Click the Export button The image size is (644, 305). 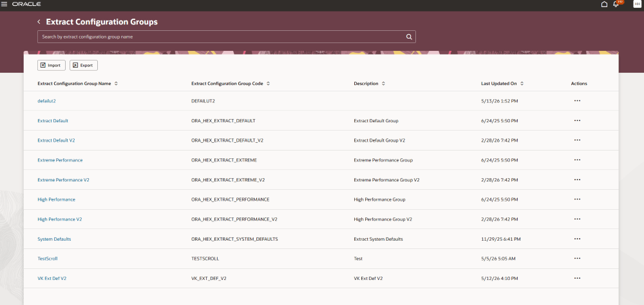(83, 65)
